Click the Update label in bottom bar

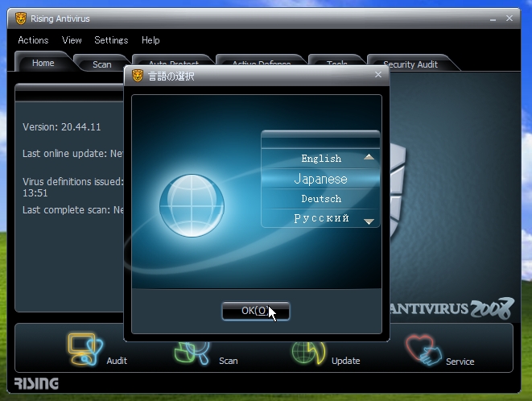click(x=346, y=361)
